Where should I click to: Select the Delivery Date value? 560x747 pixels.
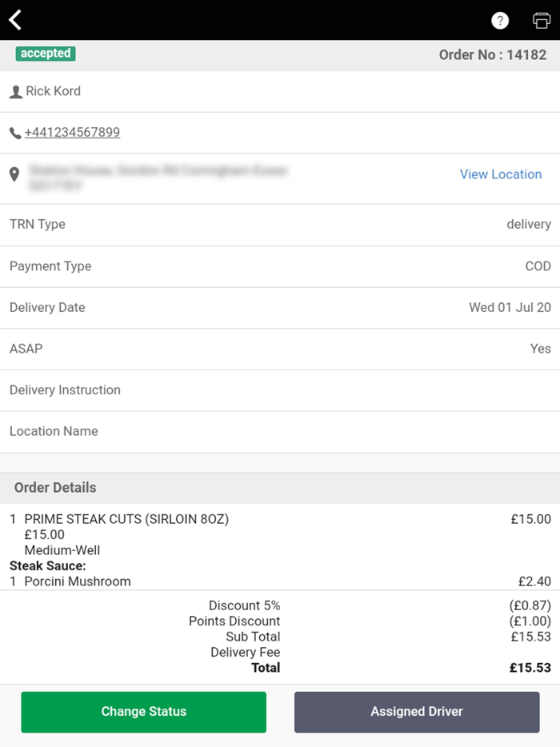click(x=510, y=307)
